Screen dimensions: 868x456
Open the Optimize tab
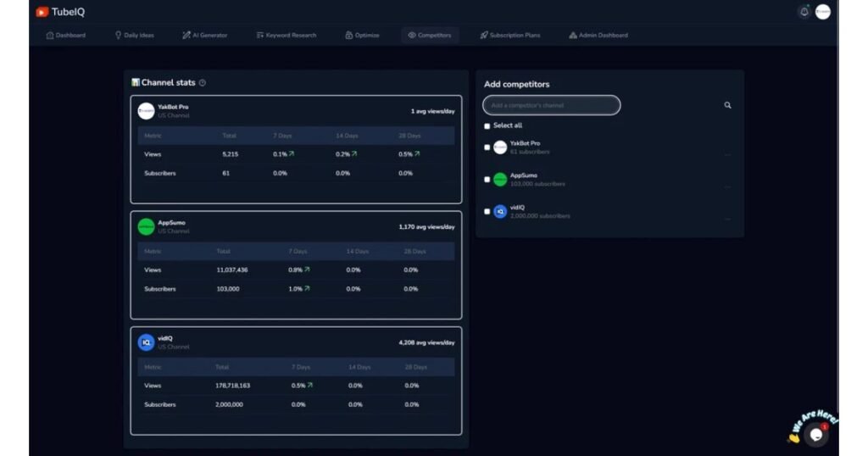tap(363, 36)
